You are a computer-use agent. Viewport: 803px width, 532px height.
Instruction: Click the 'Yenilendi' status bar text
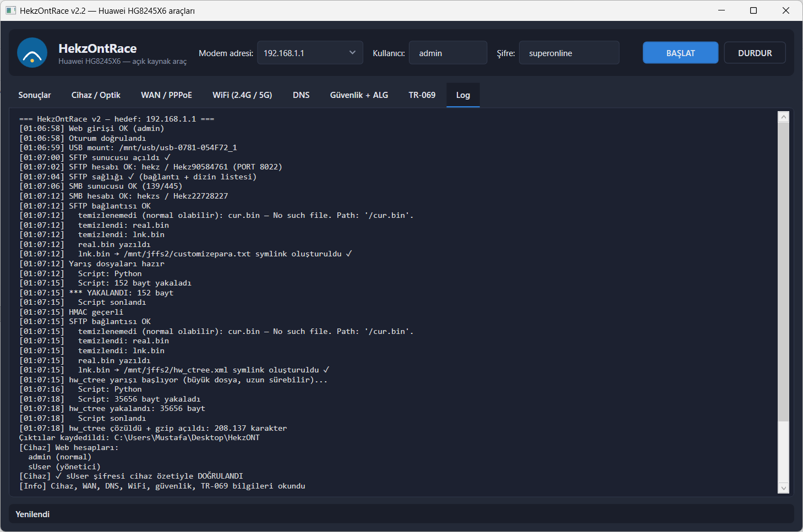pos(32,514)
